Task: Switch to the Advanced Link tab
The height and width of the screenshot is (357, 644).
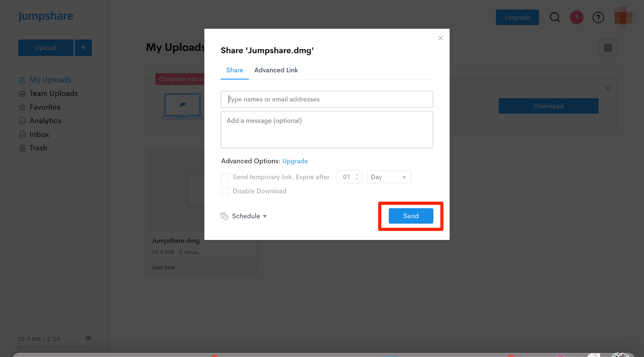Action: point(276,70)
